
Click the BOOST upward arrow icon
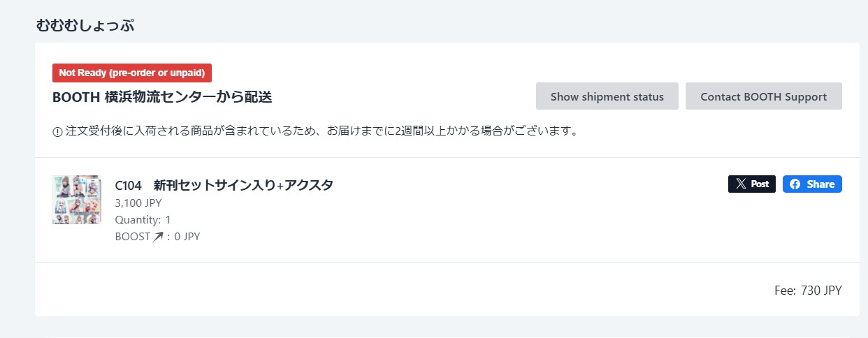pos(158,237)
